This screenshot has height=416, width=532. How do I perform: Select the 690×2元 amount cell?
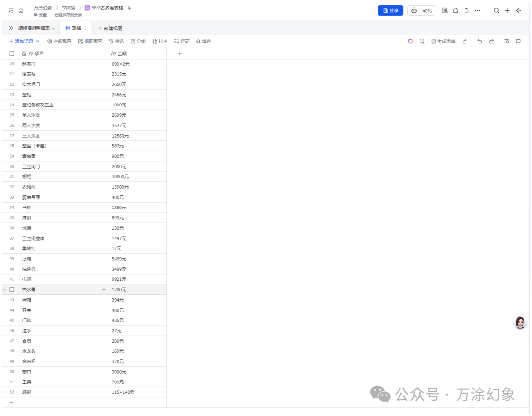coord(138,64)
